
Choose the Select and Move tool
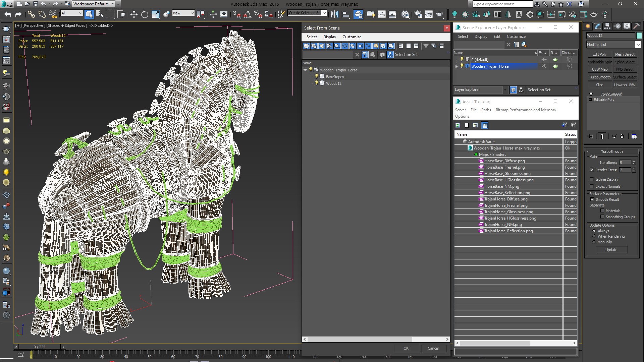134,14
